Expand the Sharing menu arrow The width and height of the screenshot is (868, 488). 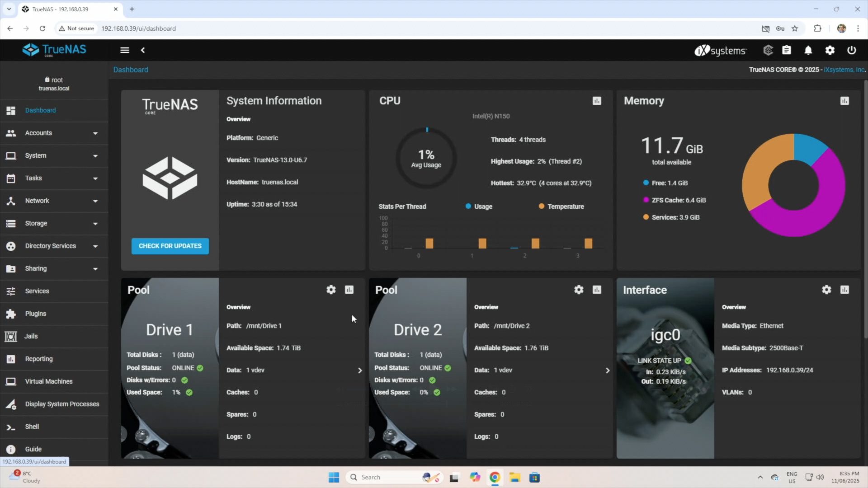tap(95, 269)
